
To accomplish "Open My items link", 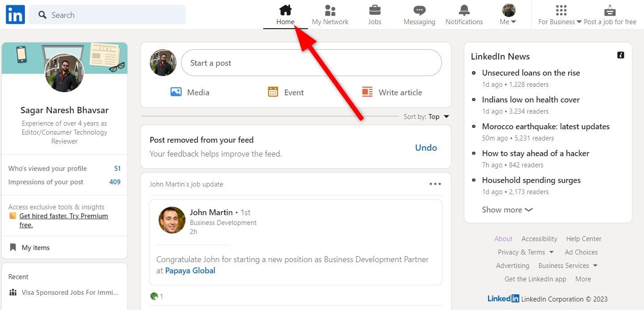I will (x=36, y=248).
